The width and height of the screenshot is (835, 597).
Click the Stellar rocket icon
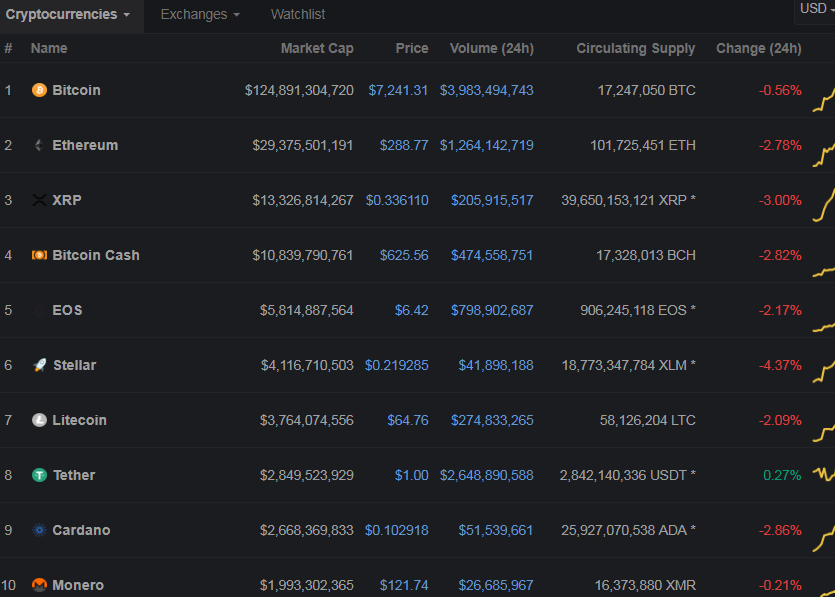point(39,365)
